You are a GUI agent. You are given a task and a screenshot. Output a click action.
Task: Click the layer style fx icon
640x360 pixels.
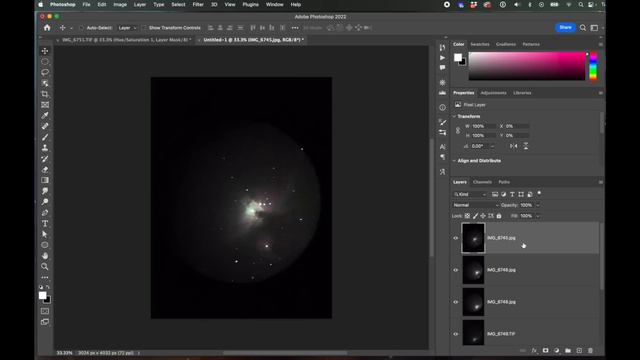coord(534,351)
